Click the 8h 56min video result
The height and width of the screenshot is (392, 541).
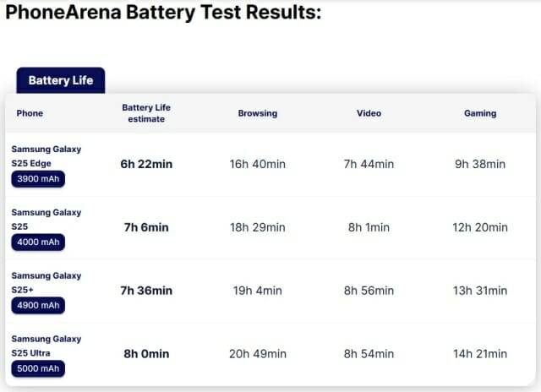pyautogui.click(x=369, y=291)
